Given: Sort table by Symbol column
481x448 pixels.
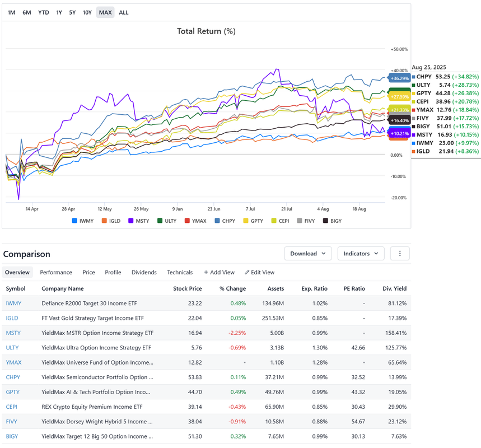Looking at the screenshot, I should pyautogui.click(x=16, y=288).
